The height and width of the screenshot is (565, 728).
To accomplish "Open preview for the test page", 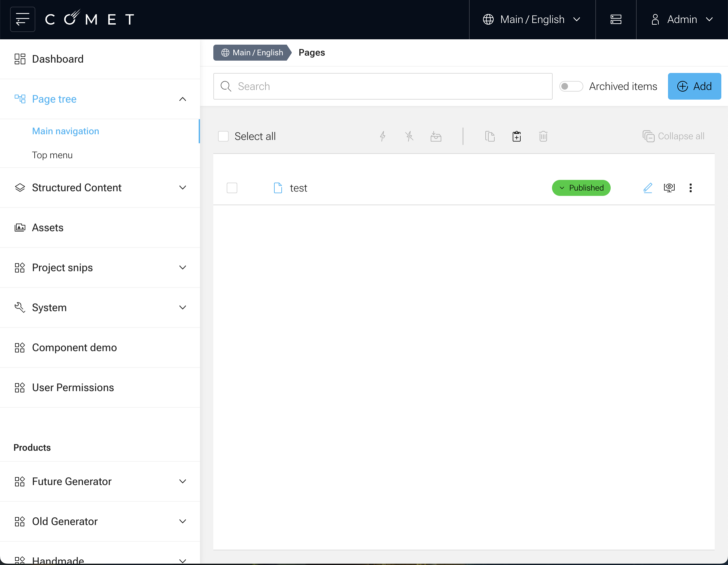I will click(x=669, y=188).
